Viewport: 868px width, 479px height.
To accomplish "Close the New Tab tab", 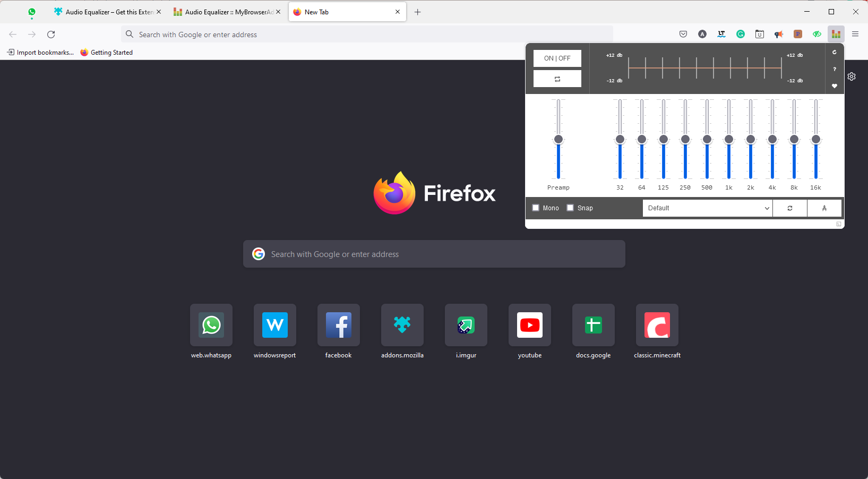I will click(x=398, y=12).
